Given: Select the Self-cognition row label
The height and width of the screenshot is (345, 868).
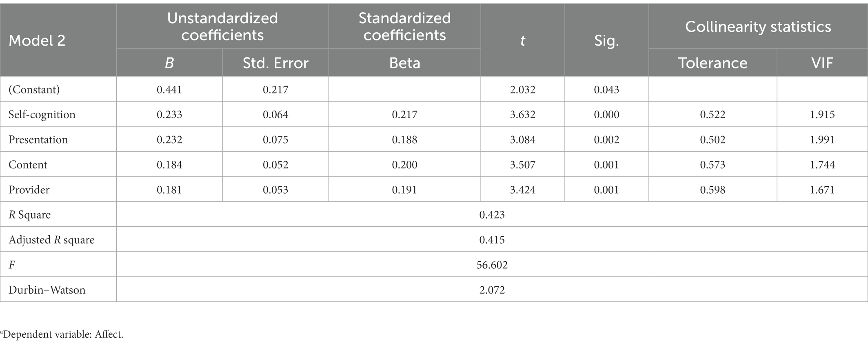Looking at the screenshot, I should click(x=42, y=114).
